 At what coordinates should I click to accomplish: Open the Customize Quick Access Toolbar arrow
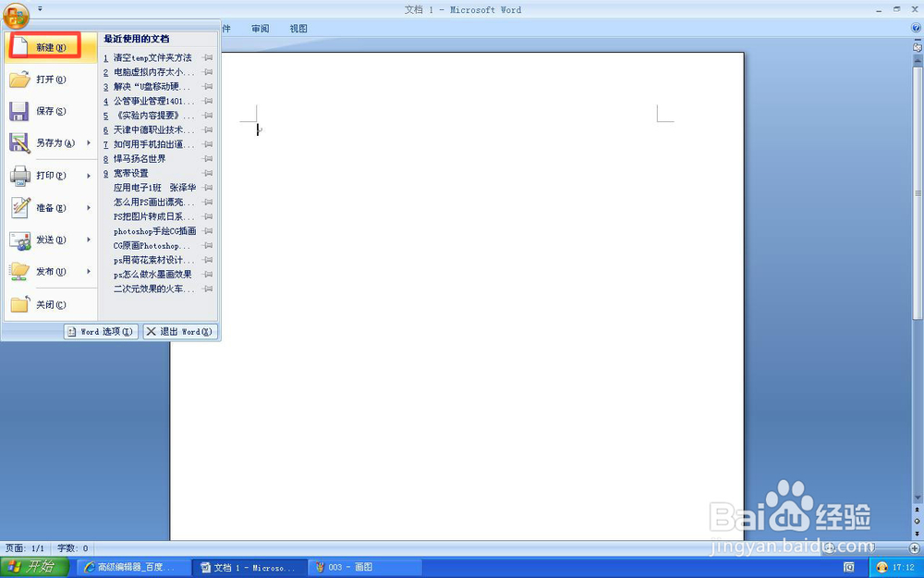click(x=40, y=9)
